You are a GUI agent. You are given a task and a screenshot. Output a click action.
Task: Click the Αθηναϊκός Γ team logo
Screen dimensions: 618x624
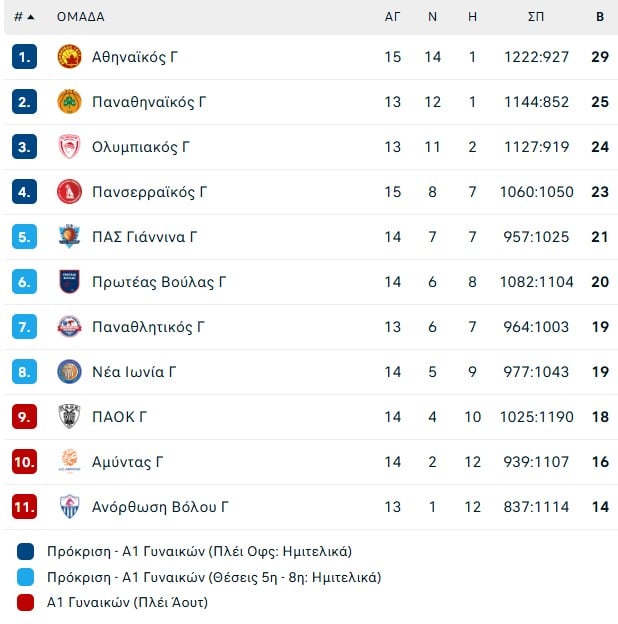tap(69, 57)
